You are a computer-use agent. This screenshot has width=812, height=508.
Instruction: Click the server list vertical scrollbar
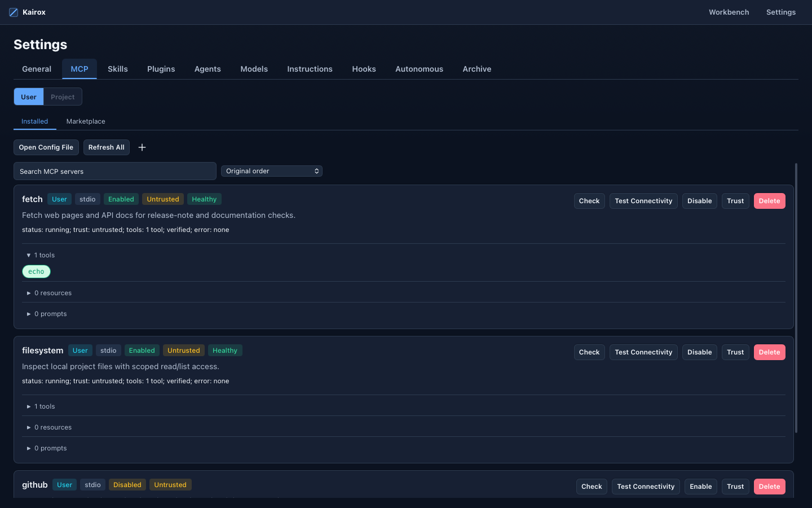(x=796, y=298)
